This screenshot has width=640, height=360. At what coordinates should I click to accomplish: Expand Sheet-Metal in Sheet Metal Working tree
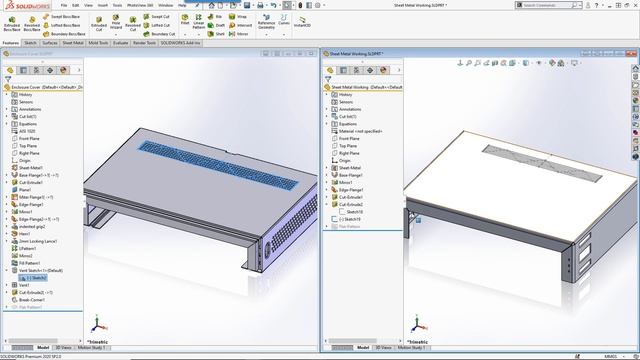pos(327,168)
